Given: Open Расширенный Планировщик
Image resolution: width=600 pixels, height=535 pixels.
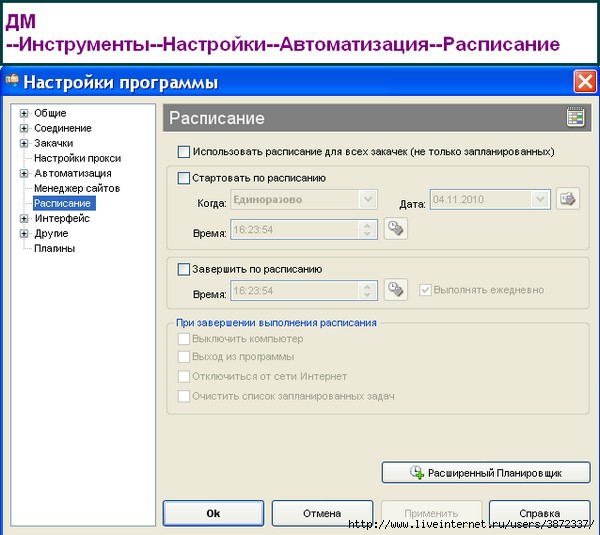Looking at the screenshot, I should tap(486, 473).
